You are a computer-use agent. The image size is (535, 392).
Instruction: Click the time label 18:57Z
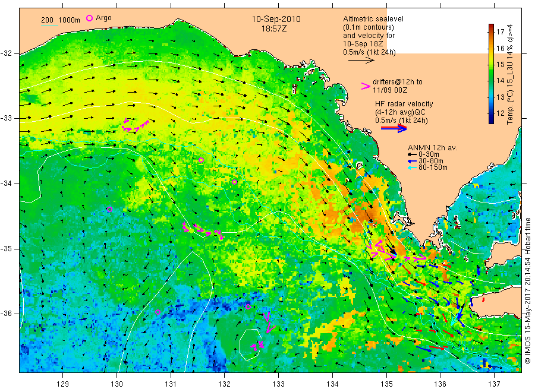tap(274, 29)
